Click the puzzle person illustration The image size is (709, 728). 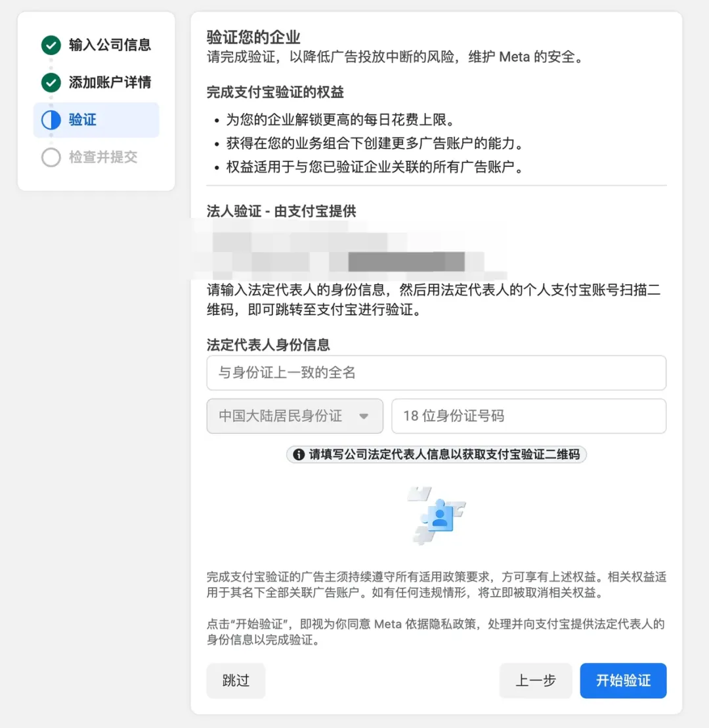click(437, 515)
